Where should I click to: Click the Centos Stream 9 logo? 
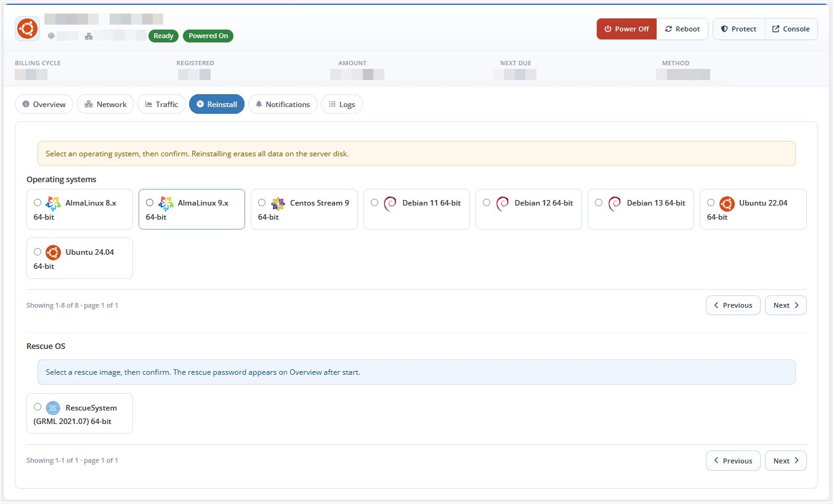(278, 204)
